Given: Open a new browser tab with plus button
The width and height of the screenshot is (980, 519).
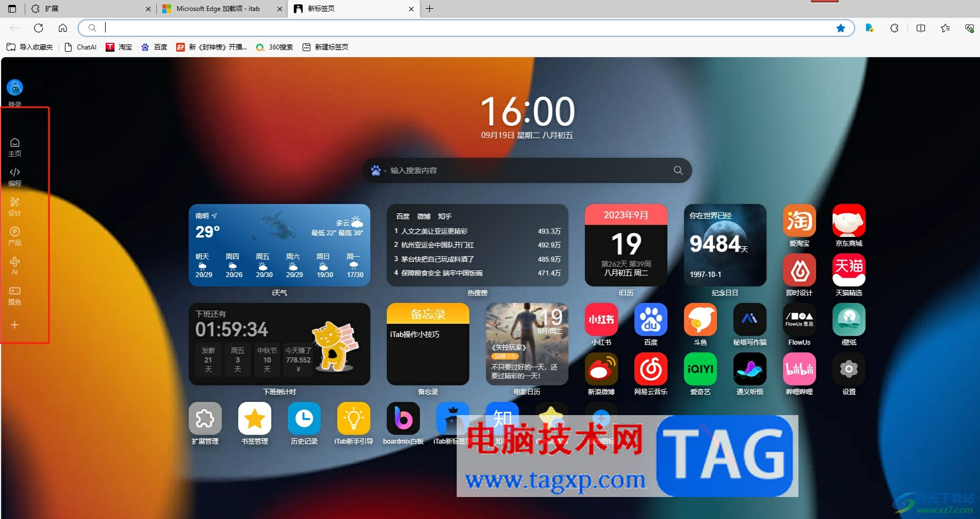Looking at the screenshot, I should pos(430,9).
